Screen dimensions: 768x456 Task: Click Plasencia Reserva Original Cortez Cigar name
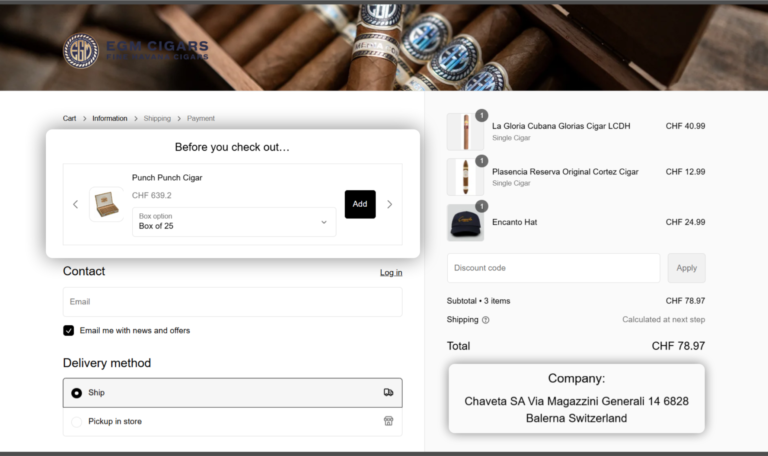[565, 172]
